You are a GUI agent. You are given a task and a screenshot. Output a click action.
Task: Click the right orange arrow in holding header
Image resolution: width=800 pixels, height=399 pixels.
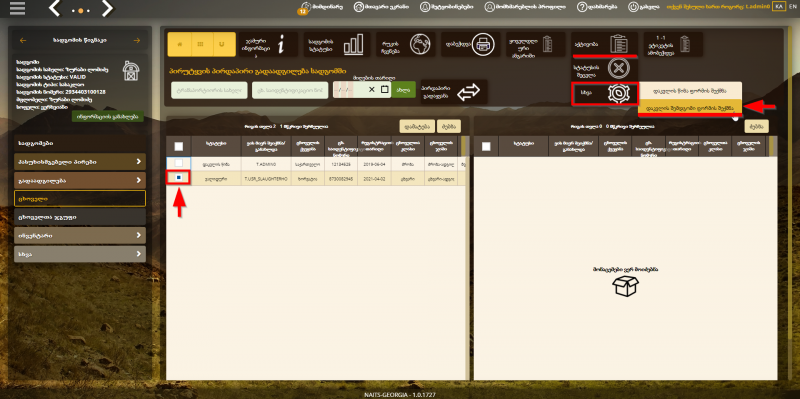136,41
